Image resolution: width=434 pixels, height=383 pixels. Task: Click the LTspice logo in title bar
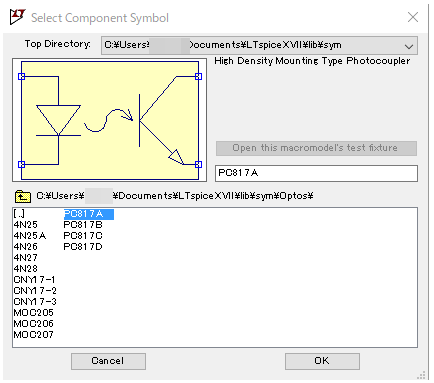point(17,17)
